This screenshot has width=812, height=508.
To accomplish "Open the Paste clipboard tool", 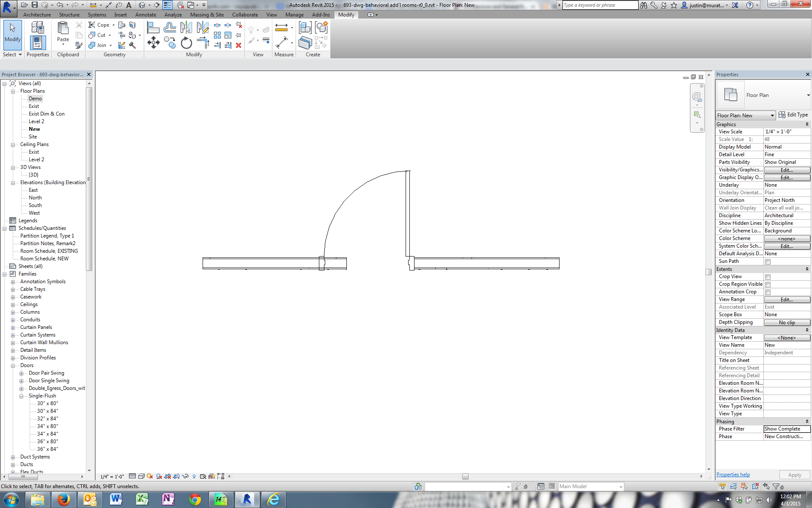I will coord(63,33).
